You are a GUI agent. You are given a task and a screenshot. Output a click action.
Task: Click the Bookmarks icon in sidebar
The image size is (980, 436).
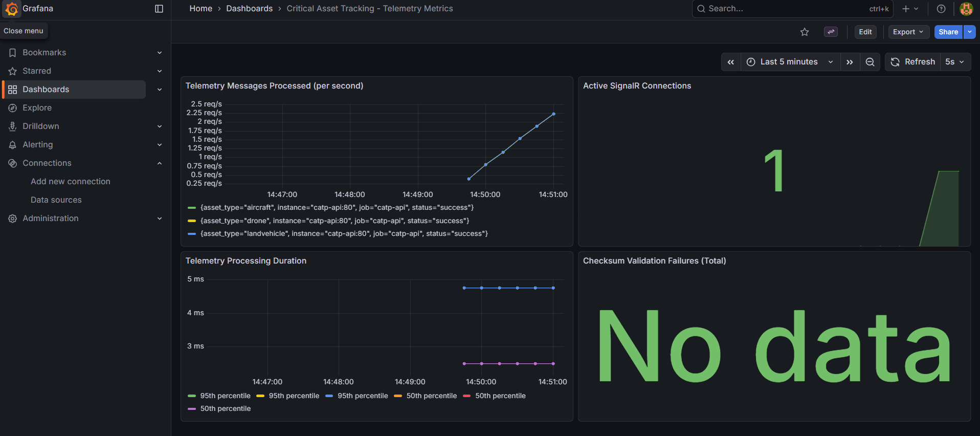tap(13, 53)
